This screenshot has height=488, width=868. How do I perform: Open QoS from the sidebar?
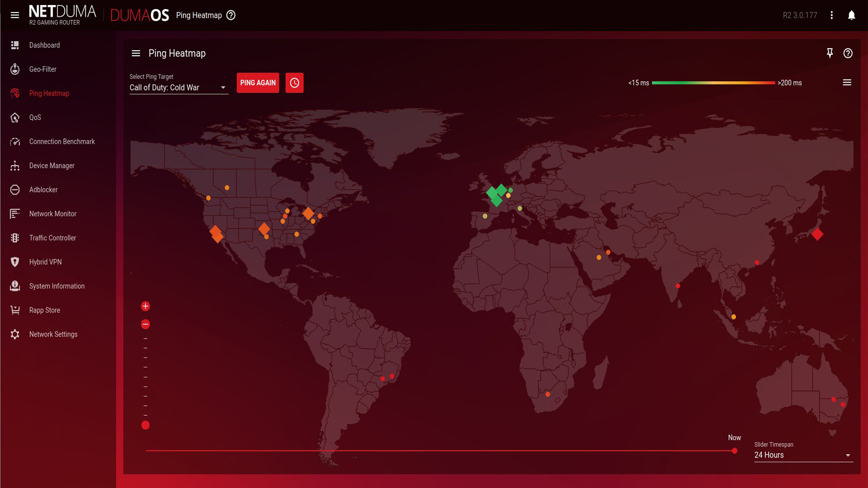click(x=15, y=117)
